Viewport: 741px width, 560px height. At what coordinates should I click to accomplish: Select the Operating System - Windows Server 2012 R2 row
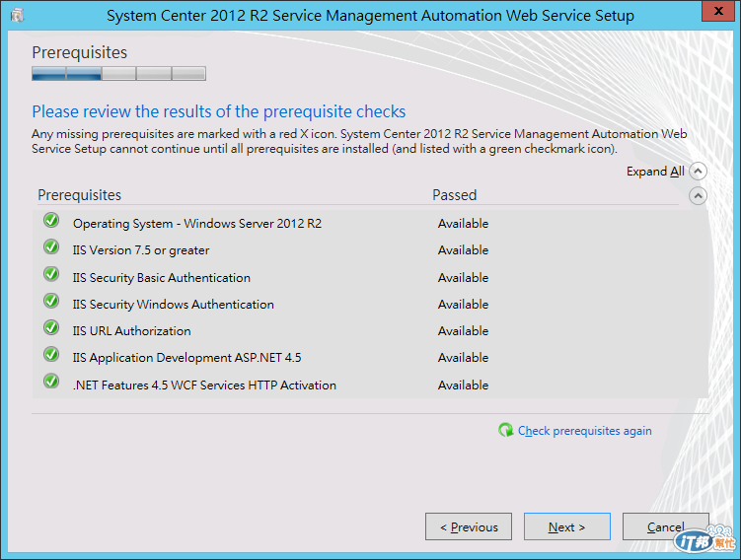tap(196, 224)
